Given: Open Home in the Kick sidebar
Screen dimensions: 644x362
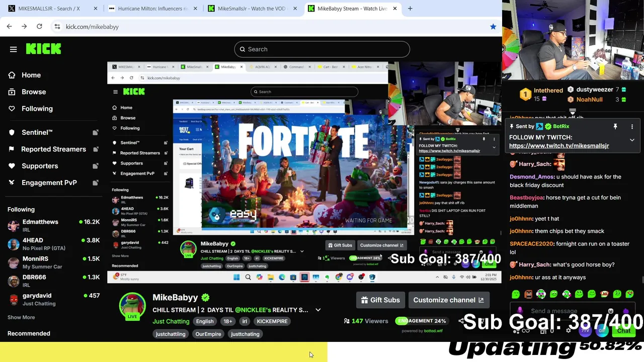Looking at the screenshot, I should tap(31, 75).
